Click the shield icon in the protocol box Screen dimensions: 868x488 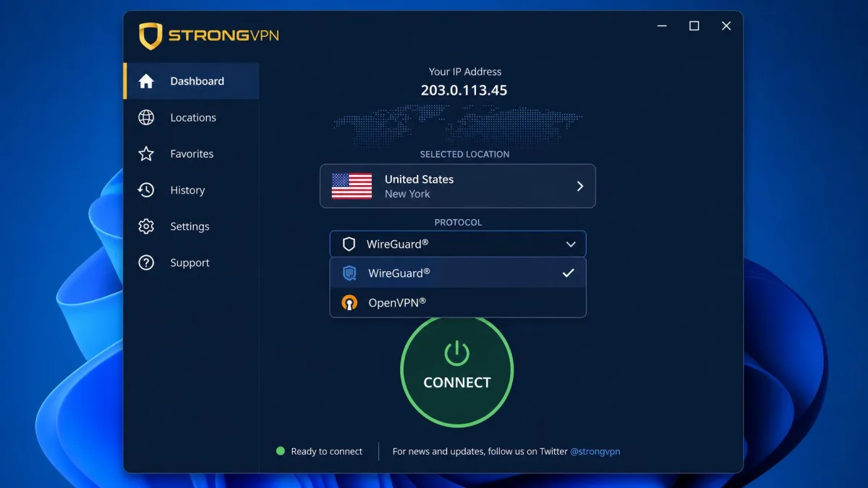coord(349,244)
